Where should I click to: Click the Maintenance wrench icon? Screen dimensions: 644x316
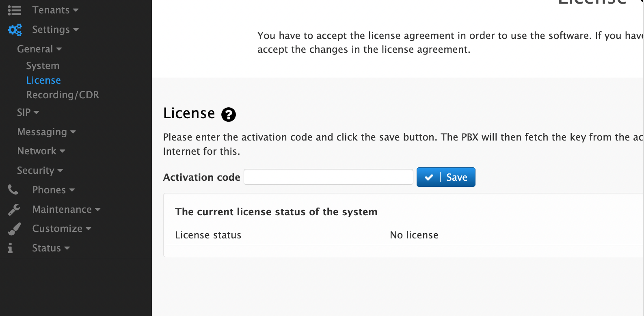[x=14, y=210]
